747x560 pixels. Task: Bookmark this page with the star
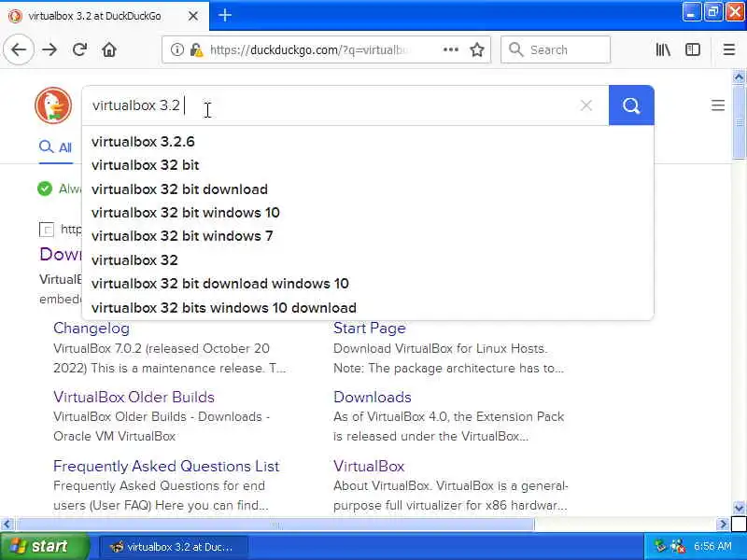coord(477,49)
